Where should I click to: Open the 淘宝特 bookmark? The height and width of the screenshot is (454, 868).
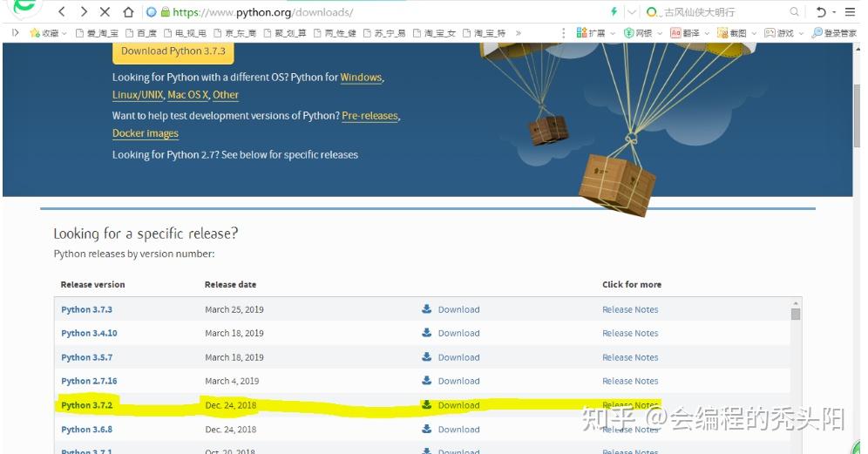(x=484, y=33)
